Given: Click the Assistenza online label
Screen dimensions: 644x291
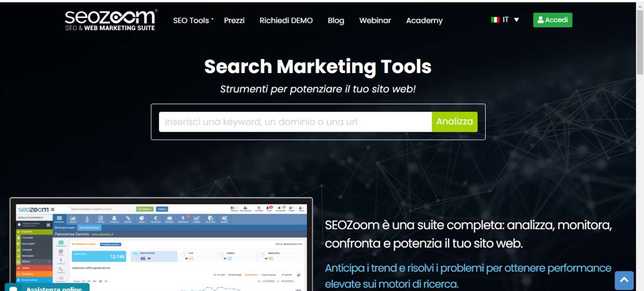Looking at the screenshot, I should point(54,289).
